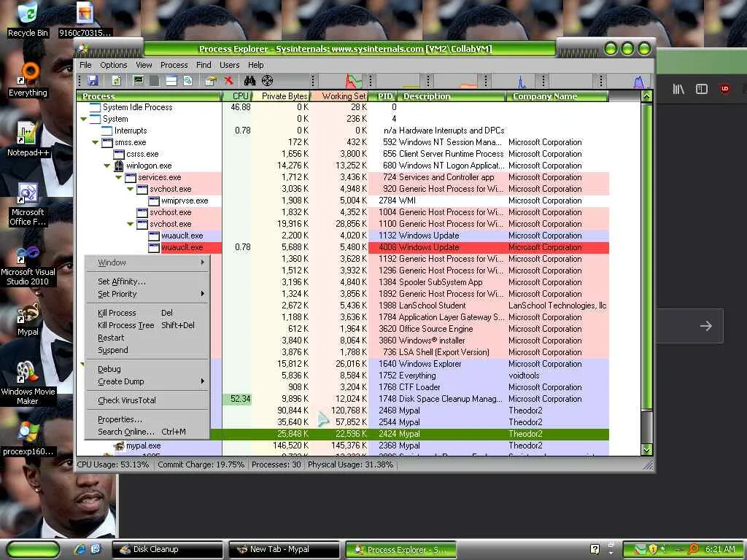The image size is (747, 560).
Task: Select the procexp160 desktop icon
Action: (x=28, y=438)
